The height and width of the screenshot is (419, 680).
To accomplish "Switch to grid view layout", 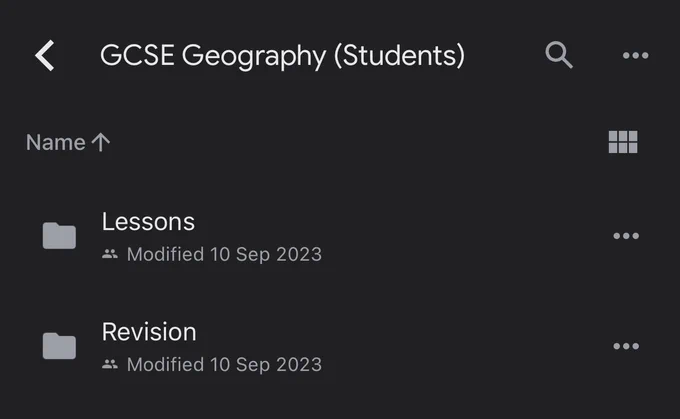I will 623,142.
